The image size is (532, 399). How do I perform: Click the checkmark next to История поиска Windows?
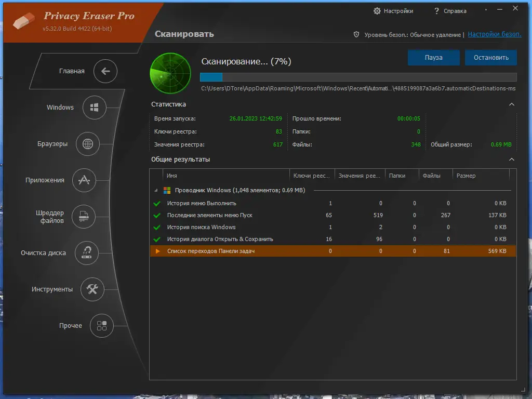(x=157, y=228)
